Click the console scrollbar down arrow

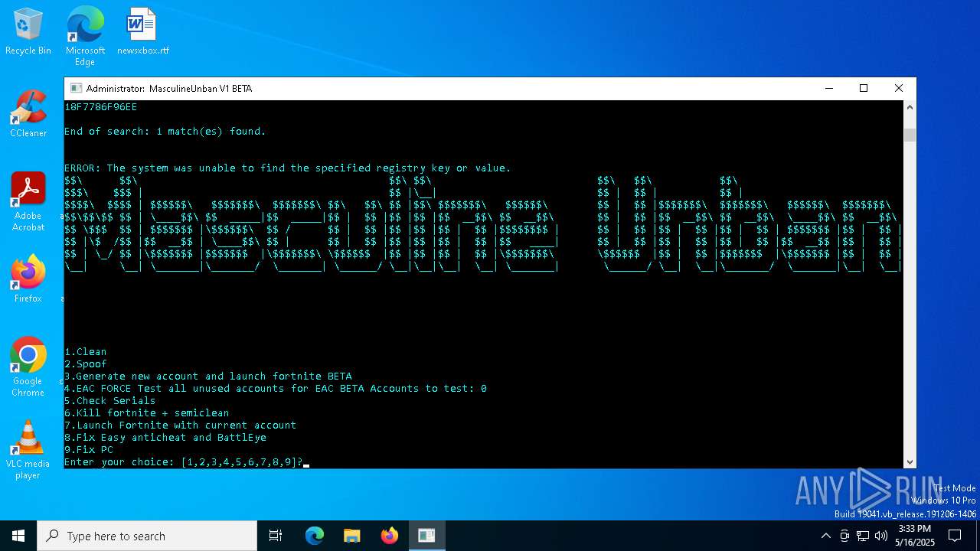(910, 461)
